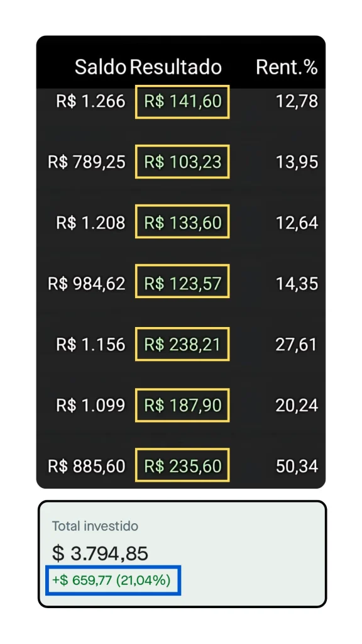
Task: Click the R$ 1.266 balance value
Action: 90,101
